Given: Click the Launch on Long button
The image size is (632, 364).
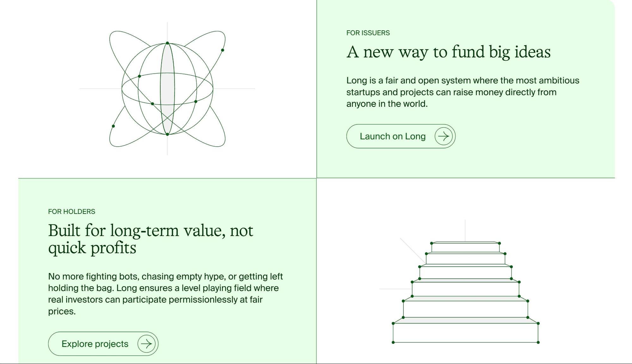Looking at the screenshot, I should click(x=392, y=136).
